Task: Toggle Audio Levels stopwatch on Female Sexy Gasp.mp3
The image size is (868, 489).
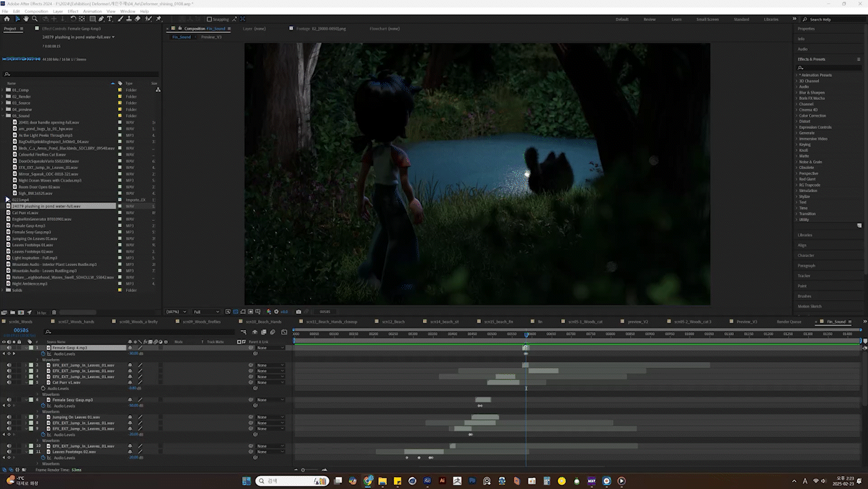Action: point(43,406)
